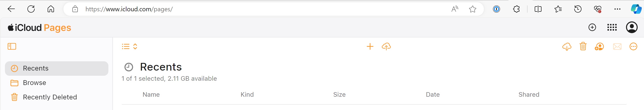Click the browser address bar URL
The width and height of the screenshot is (644, 110).
pos(225,9)
